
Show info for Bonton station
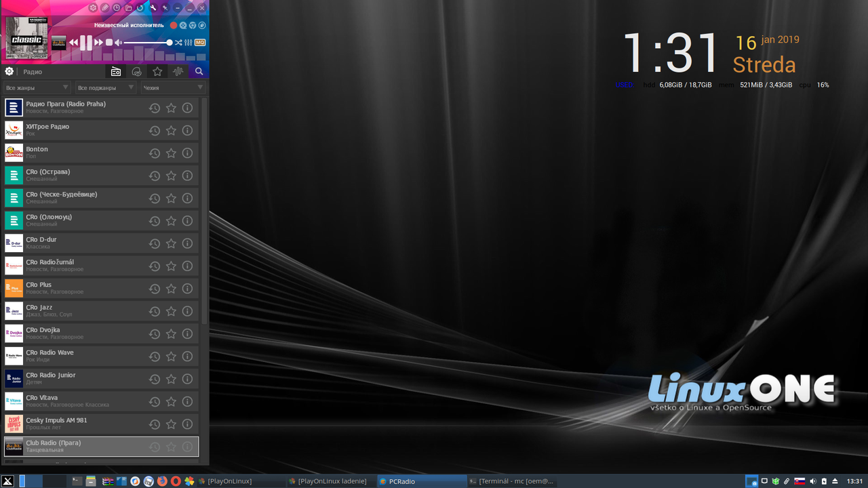[x=187, y=153]
